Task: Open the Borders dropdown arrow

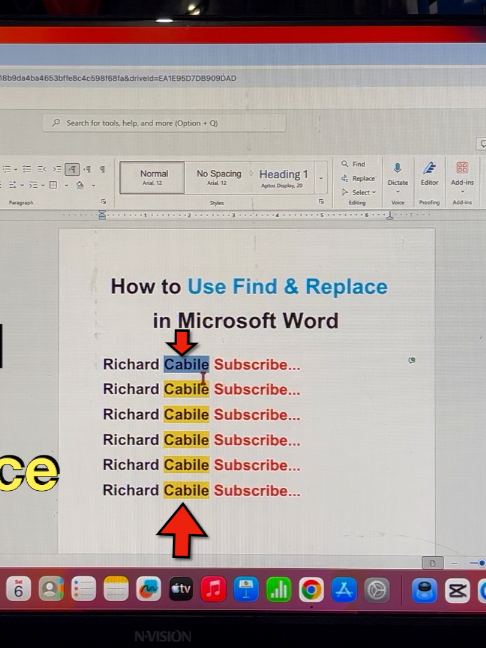Action: (x=66, y=185)
